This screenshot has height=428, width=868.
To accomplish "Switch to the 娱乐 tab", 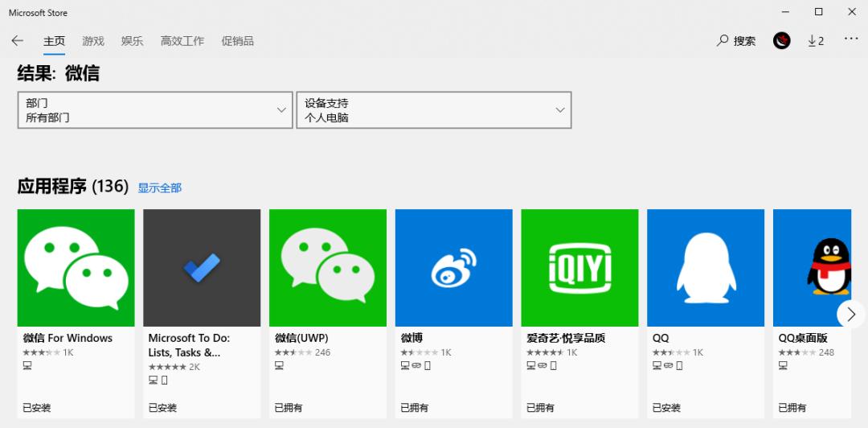I will point(133,41).
